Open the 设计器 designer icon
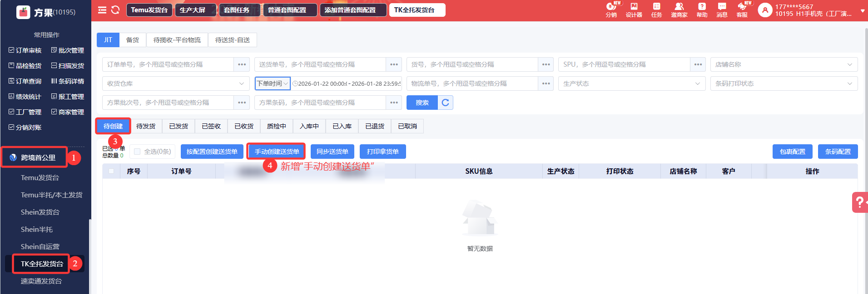Image resolution: width=868 pixels, height=294 pixels. point(634,10)
